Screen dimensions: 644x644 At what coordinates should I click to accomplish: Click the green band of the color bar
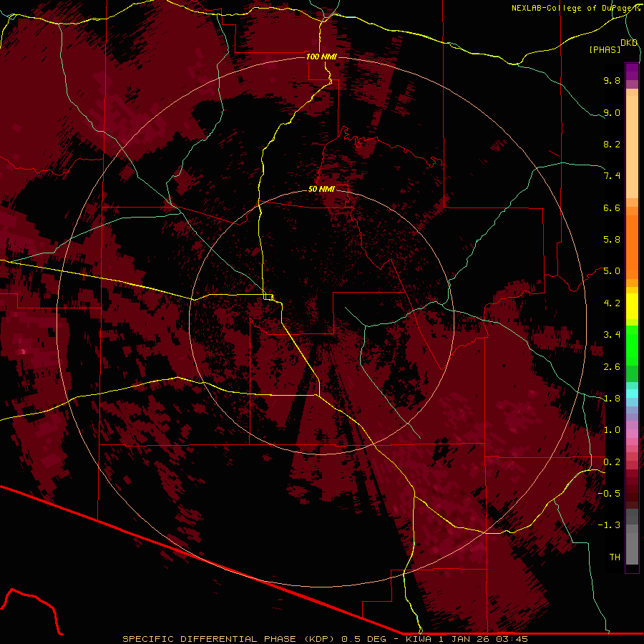tap(632, 345)
